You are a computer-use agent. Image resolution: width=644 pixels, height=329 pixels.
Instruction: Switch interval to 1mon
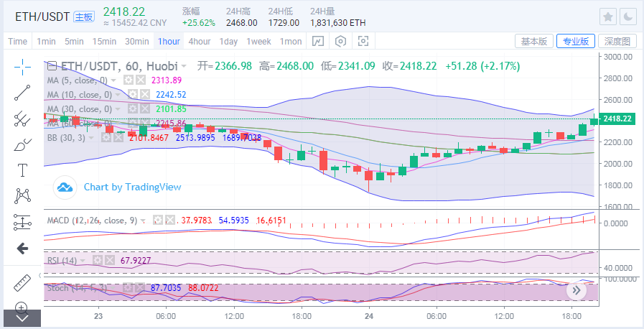click(291, 41)
